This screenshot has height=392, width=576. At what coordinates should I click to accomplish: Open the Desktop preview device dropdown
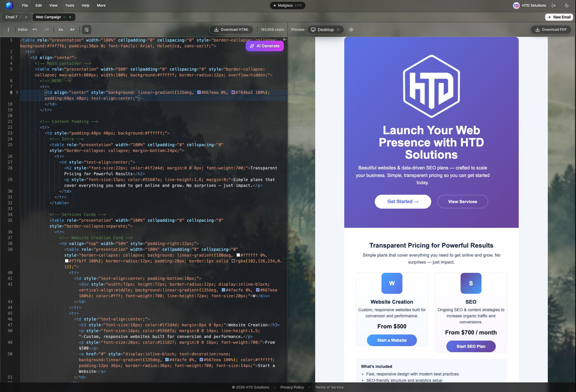(325, 29)
